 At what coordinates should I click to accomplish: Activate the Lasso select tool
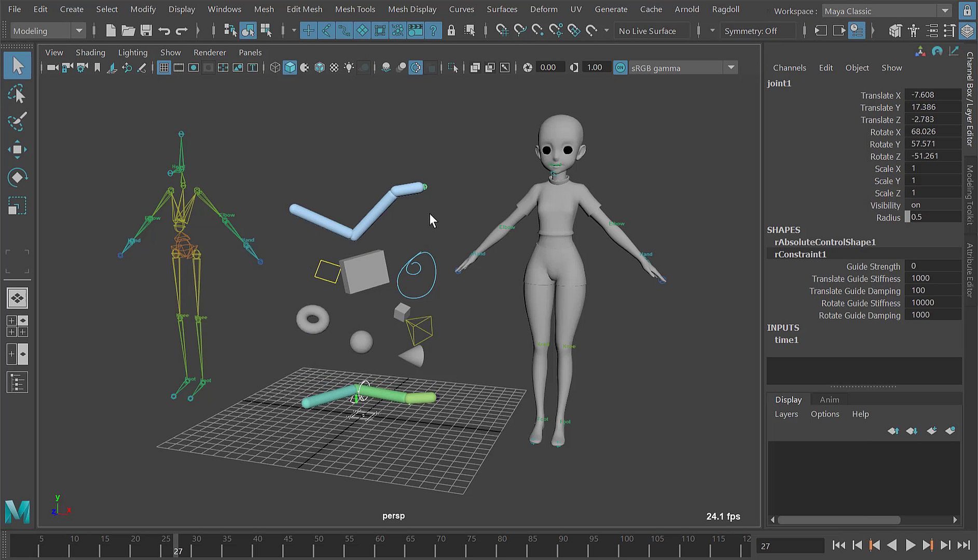pyautogui.click(x=17, y=94)
